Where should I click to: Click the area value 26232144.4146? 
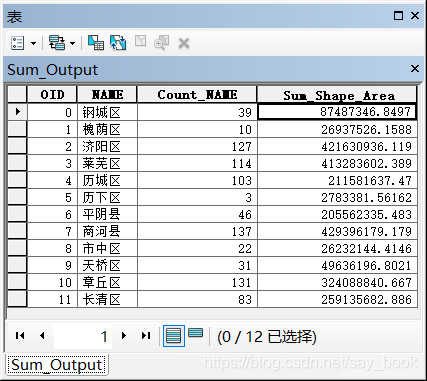[337, 248]
